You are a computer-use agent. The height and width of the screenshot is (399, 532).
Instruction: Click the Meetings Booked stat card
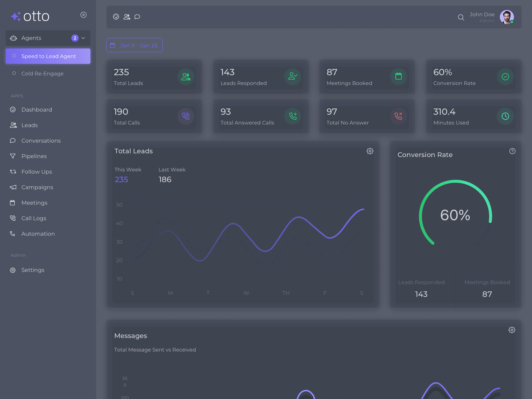[366, 77]
